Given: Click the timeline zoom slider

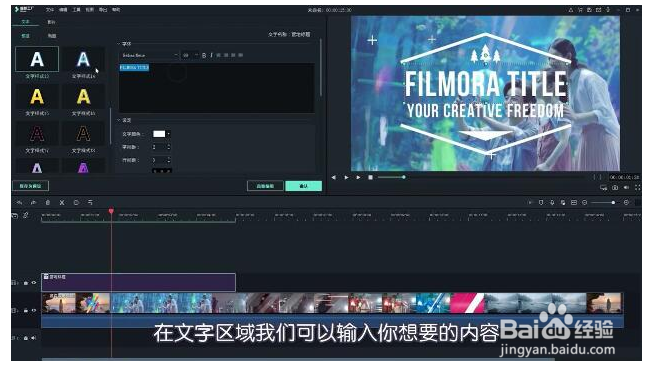Looking at the screenshot, I should (x=605, y=202).
